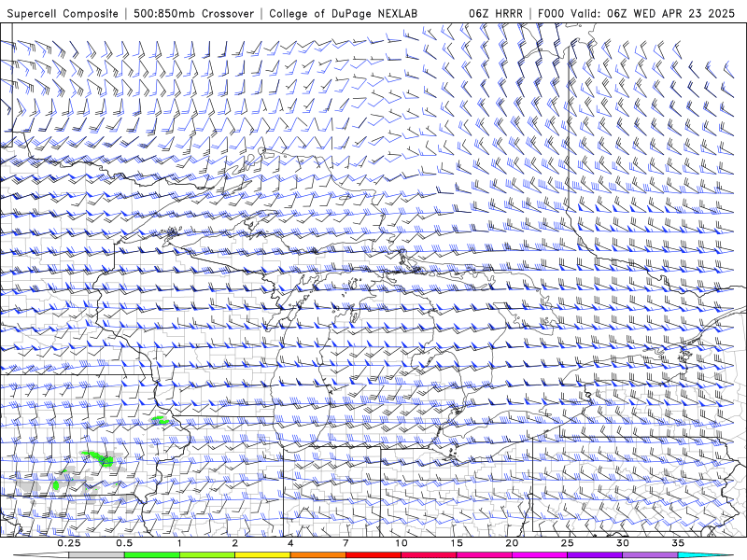Select the crimson colorbar segment between 10 and 15
The height and width of the screenshot is (560, 747).
click(x=429, y=555)
